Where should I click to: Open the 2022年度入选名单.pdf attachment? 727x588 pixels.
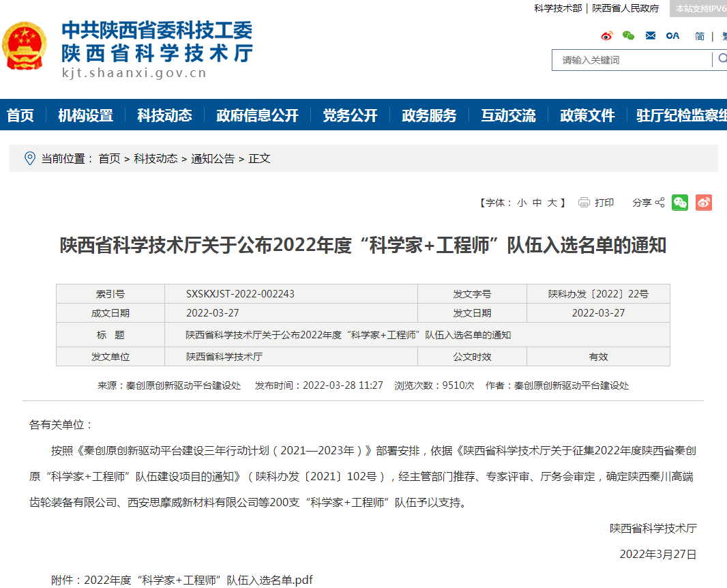(198, 580)
